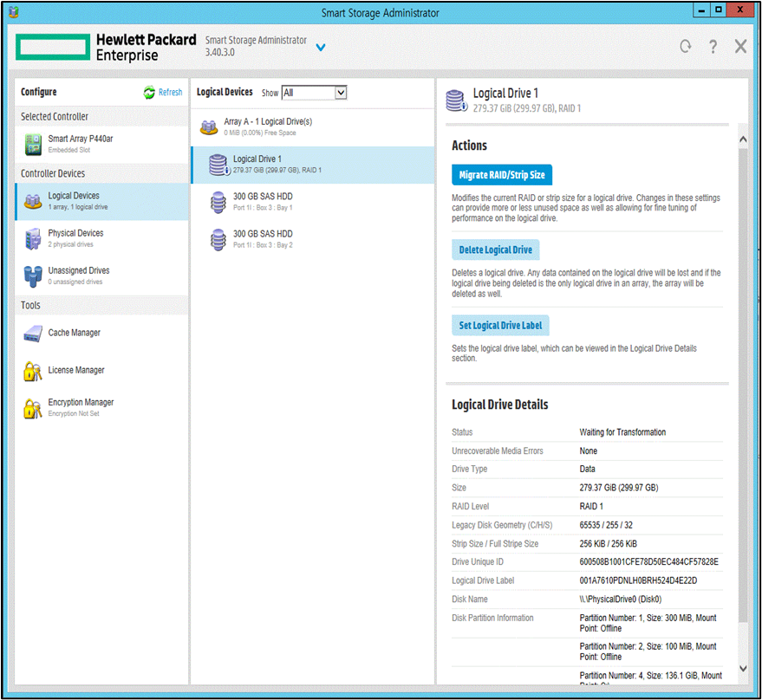Click Set Logical Drive Label button

(x=500, y=326)
